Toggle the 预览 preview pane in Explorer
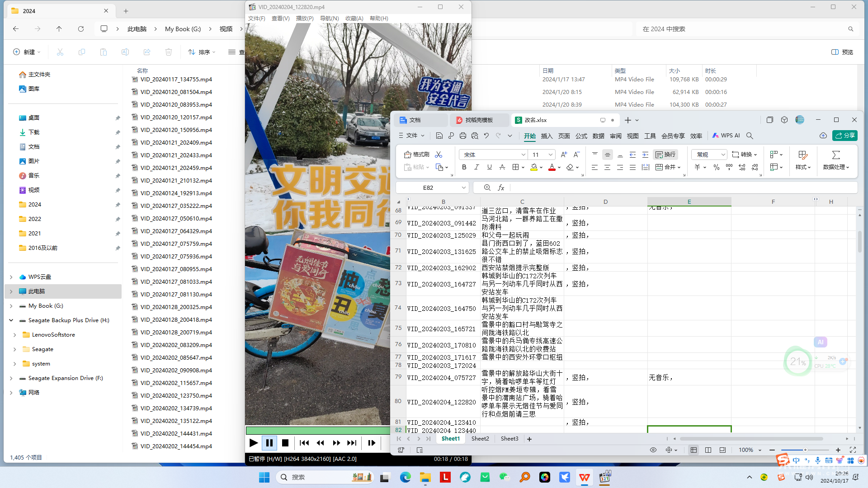The image size is (868, 488). coord(842,52)
